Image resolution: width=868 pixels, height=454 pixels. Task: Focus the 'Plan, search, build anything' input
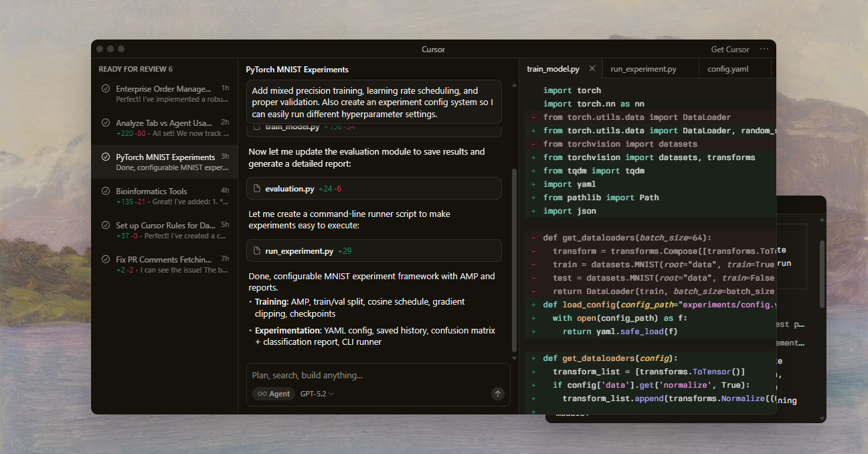[x=375, y=376]
